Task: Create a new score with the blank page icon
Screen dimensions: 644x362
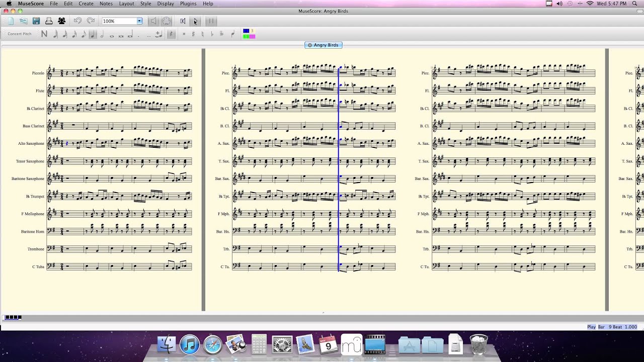Action: point(11,21)
